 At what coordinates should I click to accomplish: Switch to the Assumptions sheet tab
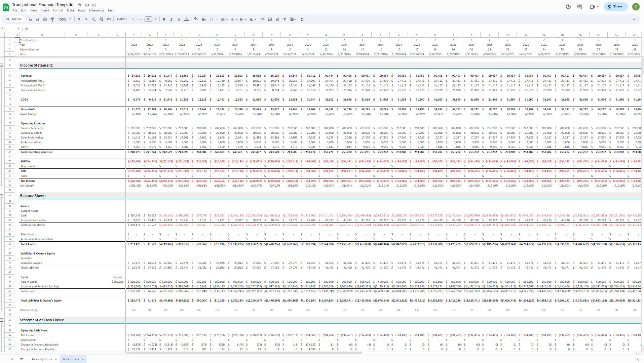[x=42, y=359]
